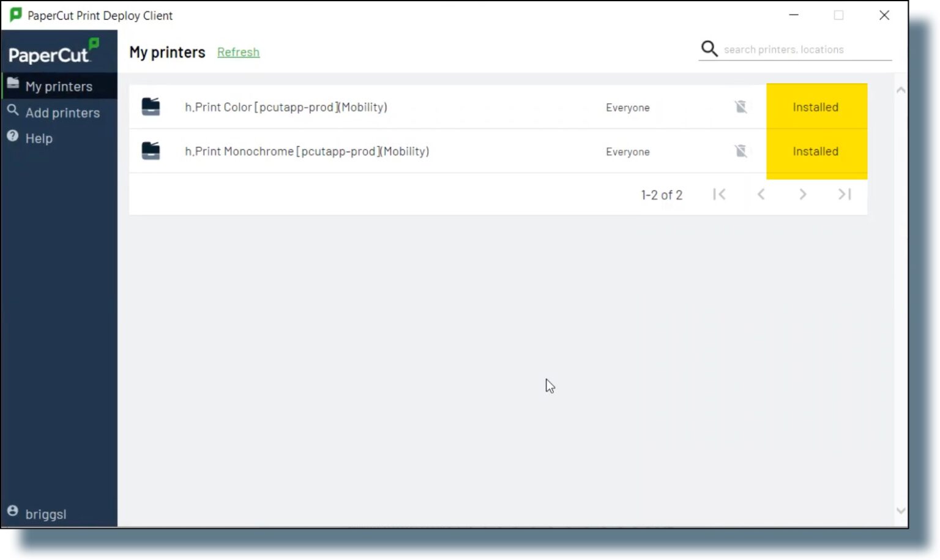Click the user account icon beside briggsl
This screenshot has height=560, width=940.
click(x=13, y=511)
